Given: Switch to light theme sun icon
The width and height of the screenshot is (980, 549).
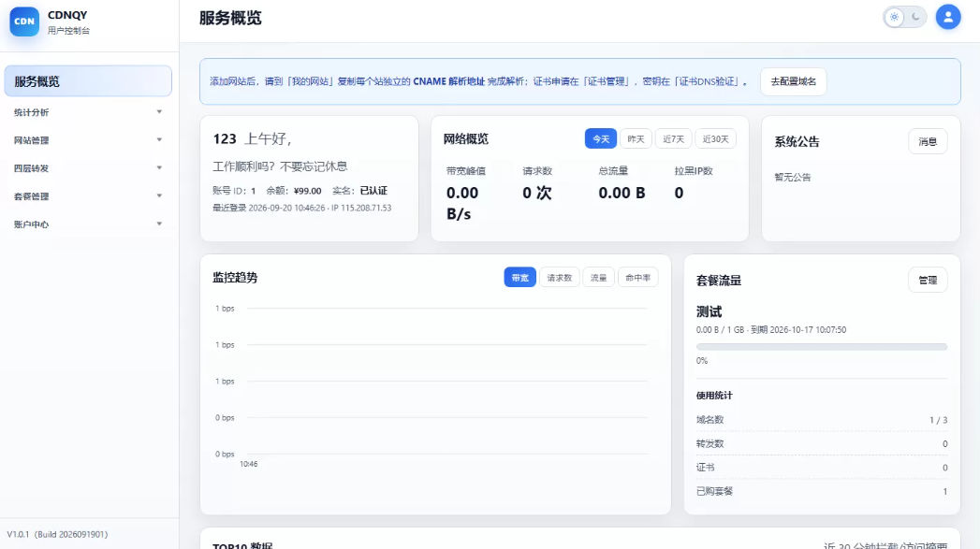Looking at the screenshot, I should pyautogui.click(x=895, y=18).
